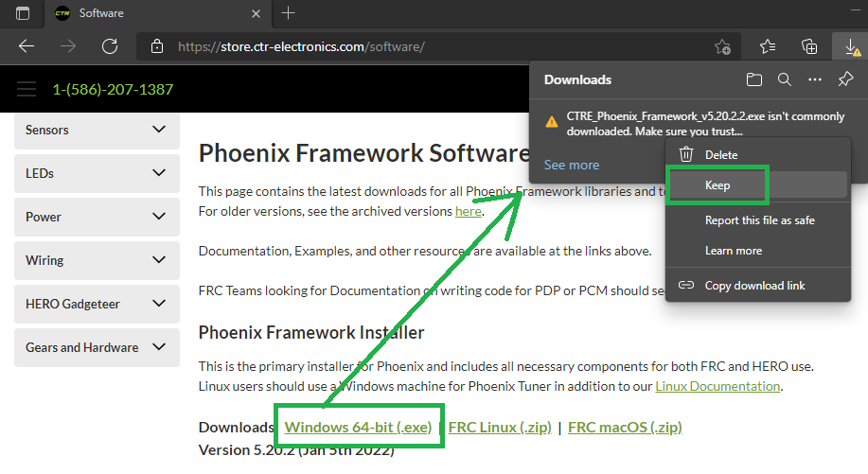The height and width of the screenshot is (474, 868).
Task: Expand the LEDs category
Action: (97, 173)
